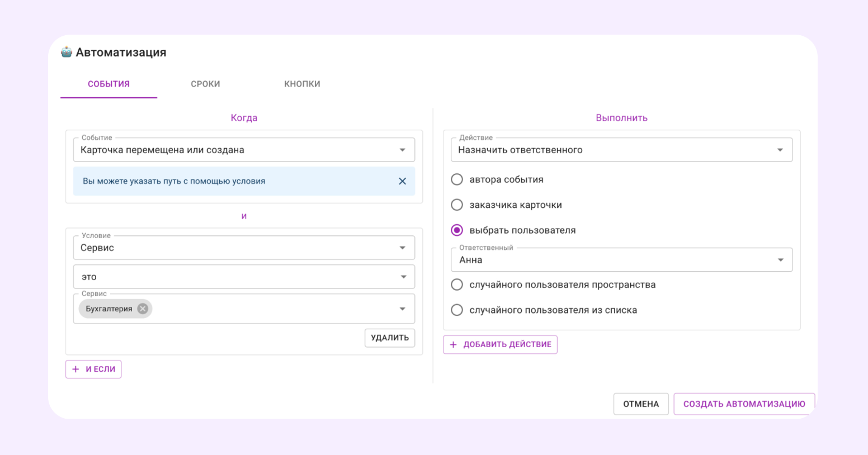Click the Когда heading
This screenshot has width=868, height=455.
(244, 118)
